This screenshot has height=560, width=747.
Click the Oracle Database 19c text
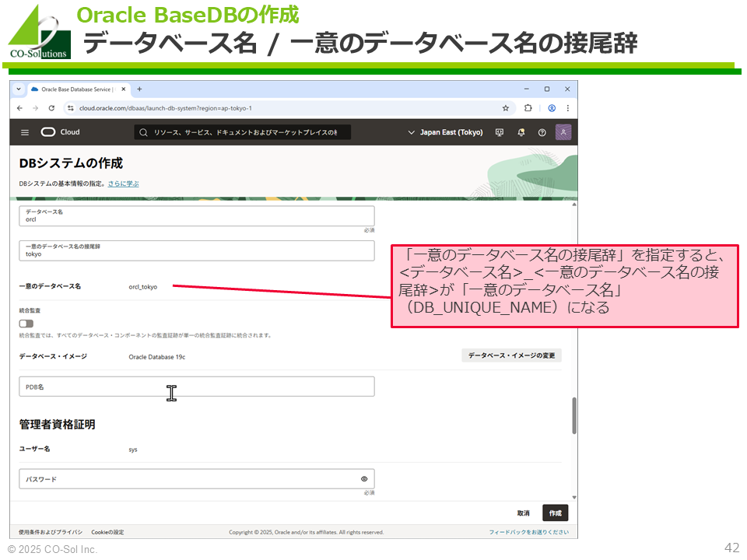pos(156,357)
